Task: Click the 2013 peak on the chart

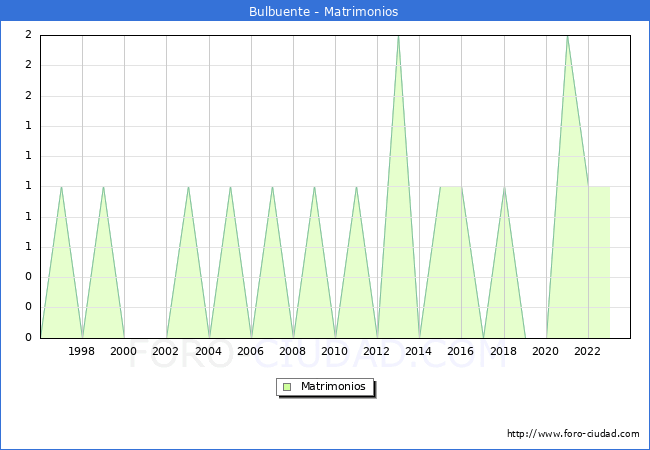Action: pos(398,37)
